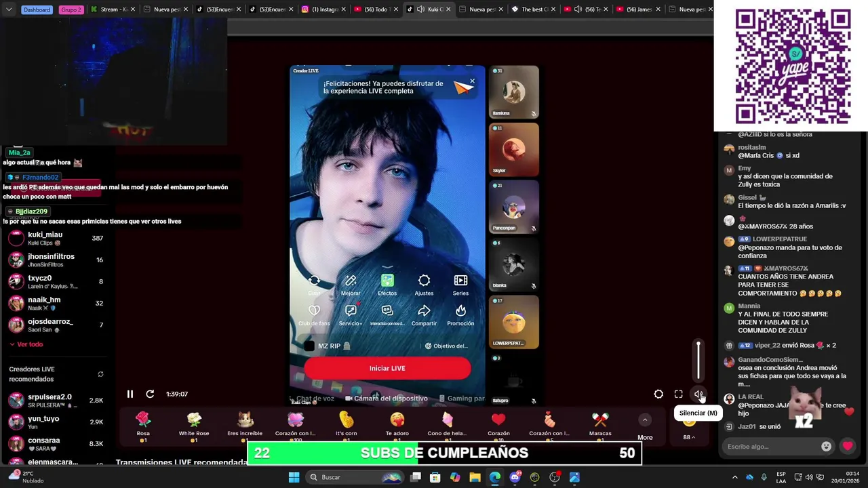The width and height of the screenshot is (868, 488).
Task: Send the White Rose gift
Action: (x=194, y=426)
